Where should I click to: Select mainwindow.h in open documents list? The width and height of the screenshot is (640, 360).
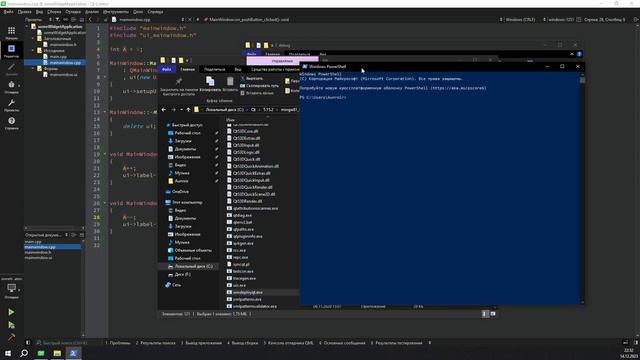pos(38,252)
